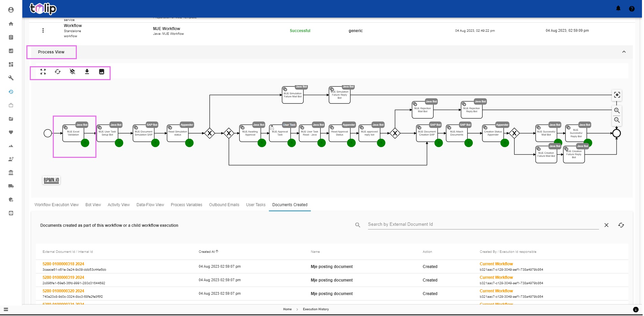The image size is (644, 316).
Task: Open Current Workflow link for document 0100000320
Action: tap(496, 291)
